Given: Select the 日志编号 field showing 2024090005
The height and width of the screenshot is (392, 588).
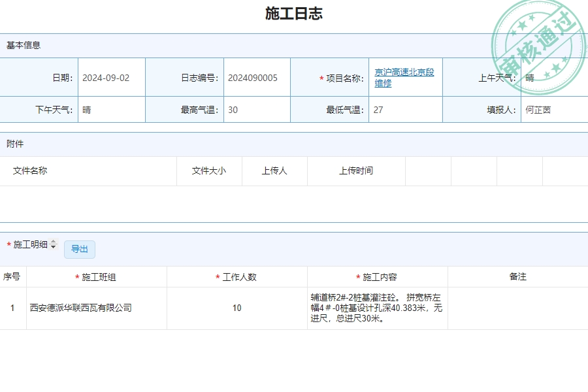Looking at the screenshot, I should click(x=252, y=77).
